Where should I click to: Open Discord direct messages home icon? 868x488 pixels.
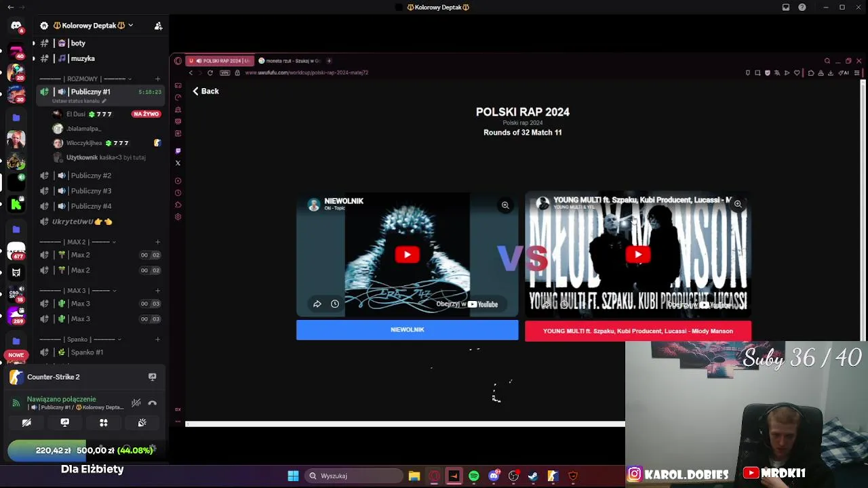point(16,26)
